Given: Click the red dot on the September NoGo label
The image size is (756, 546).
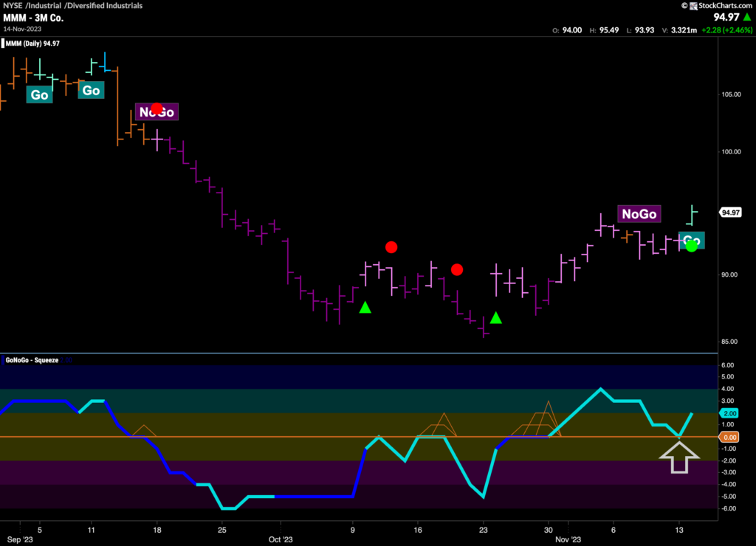Looking at the screenshot, I should [157, 109].
